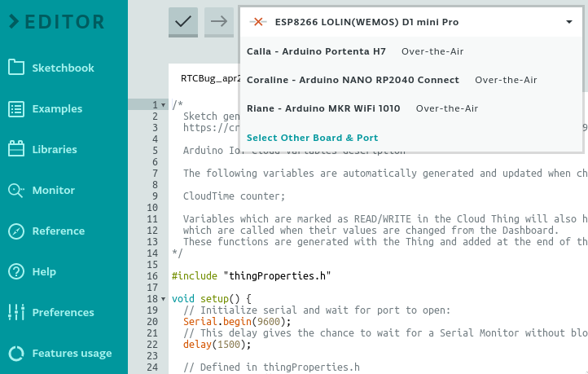Click the Upload arrow button
This screenshot has width=588, height=374.
coord(218,22)
